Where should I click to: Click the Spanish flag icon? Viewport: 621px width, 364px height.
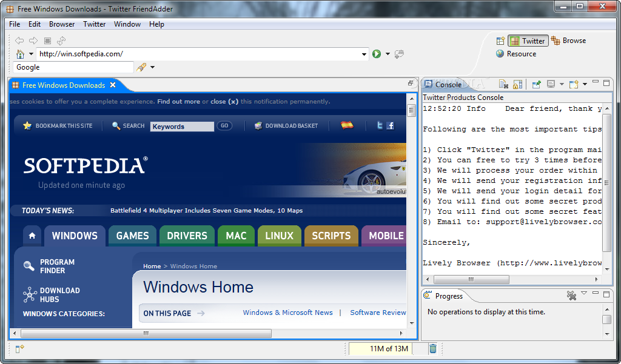pos(347,125)
